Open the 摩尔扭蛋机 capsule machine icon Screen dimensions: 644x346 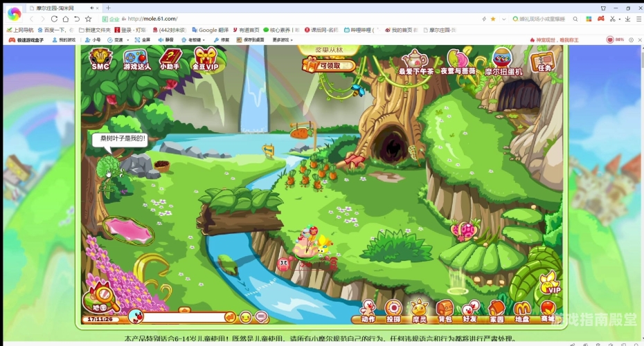(x=503, y=62)
